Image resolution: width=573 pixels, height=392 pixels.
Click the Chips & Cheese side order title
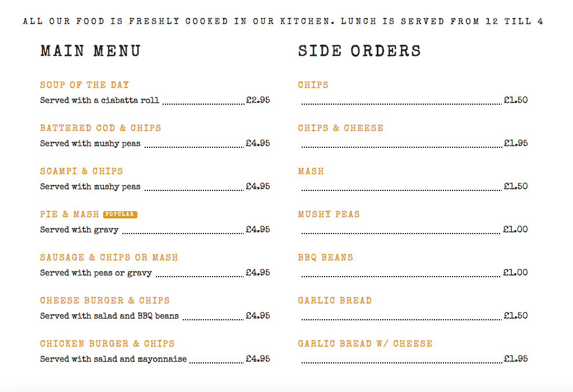(x=341, y=128)
